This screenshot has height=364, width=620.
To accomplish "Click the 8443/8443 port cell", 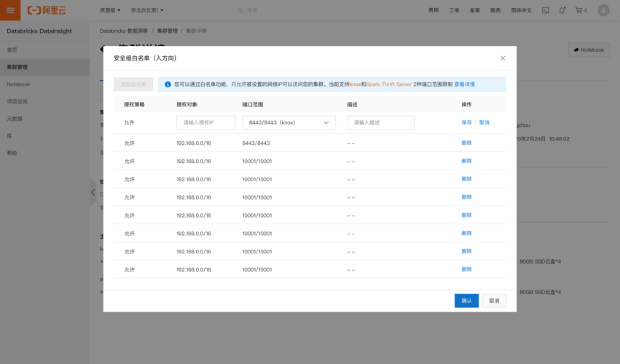I will 256,143.
